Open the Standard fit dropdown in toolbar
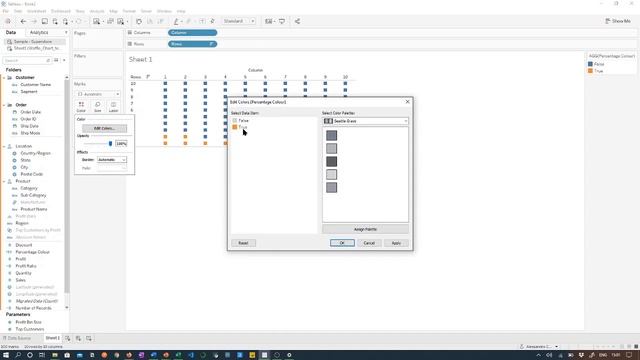The height and width of the screenshot is (360, 640). (239, 21)
